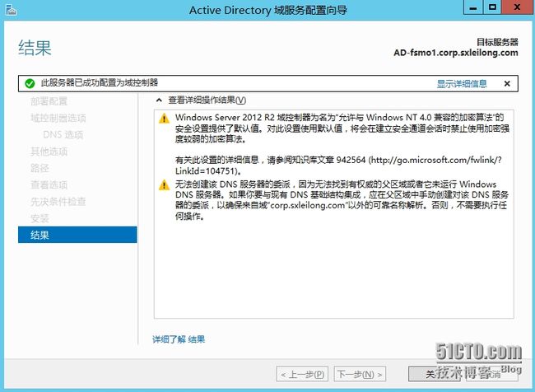Click the DNS delegation warning paragraph text
The width and height of the screenshot is (535, 392).
tap(342, 200)
